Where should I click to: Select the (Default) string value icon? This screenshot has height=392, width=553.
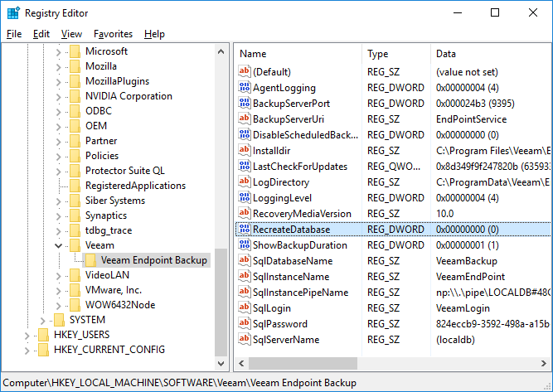[245, 72]
